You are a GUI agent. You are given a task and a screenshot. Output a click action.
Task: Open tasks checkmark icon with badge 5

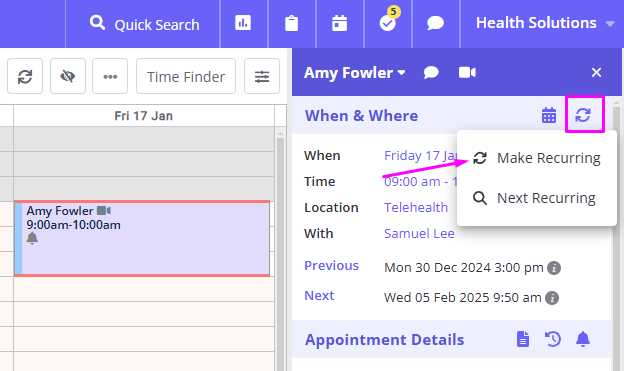point(388,21)
